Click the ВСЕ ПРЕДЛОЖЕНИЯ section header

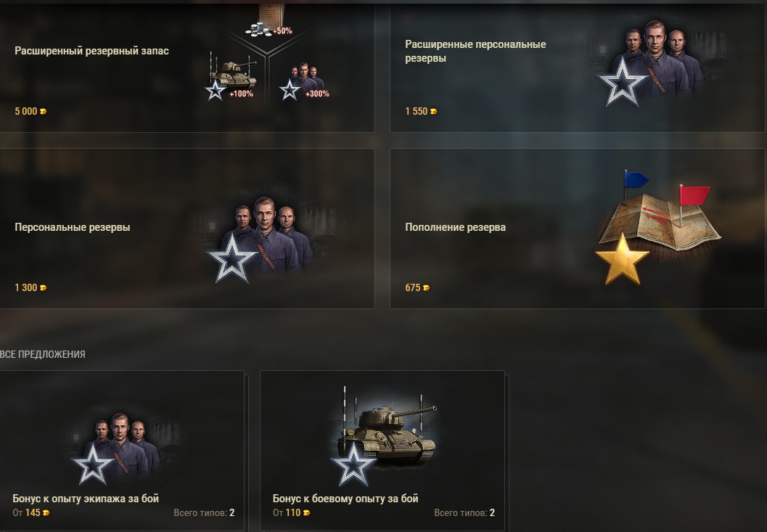pos(43,354)
